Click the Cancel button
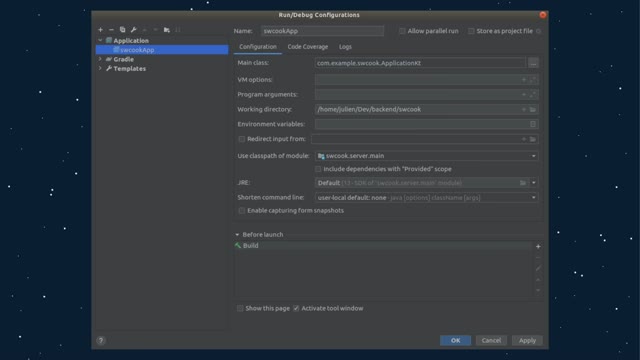Viewport: 640px width, 360px height. coord(491,340)
